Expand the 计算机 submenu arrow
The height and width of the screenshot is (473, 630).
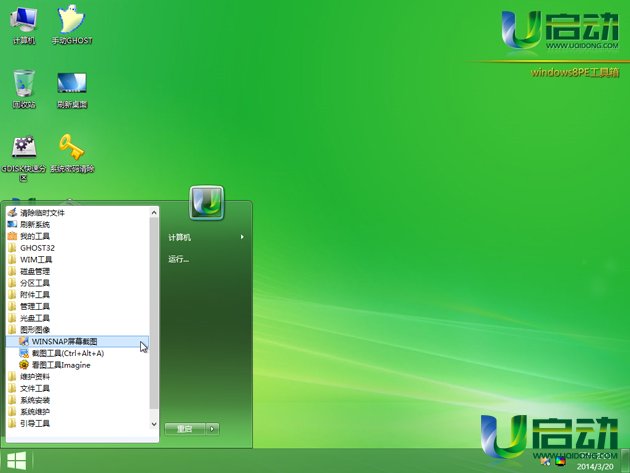241,237
